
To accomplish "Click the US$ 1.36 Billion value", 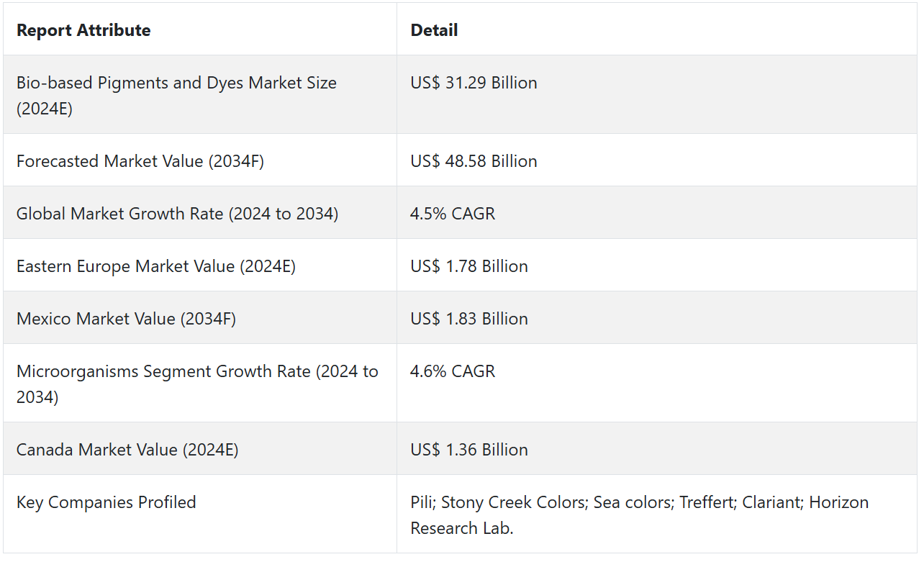I will click(469, 450).
